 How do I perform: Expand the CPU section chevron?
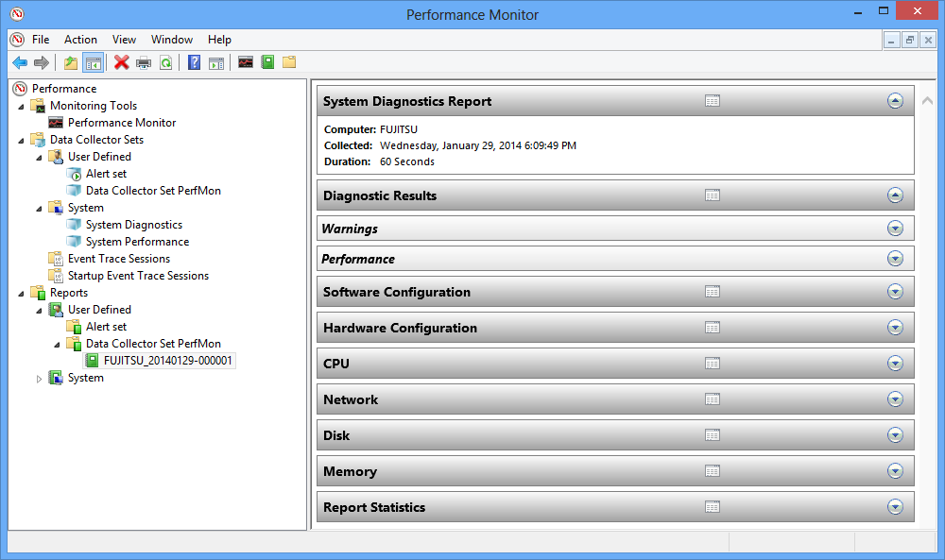(x=895, y=364)
